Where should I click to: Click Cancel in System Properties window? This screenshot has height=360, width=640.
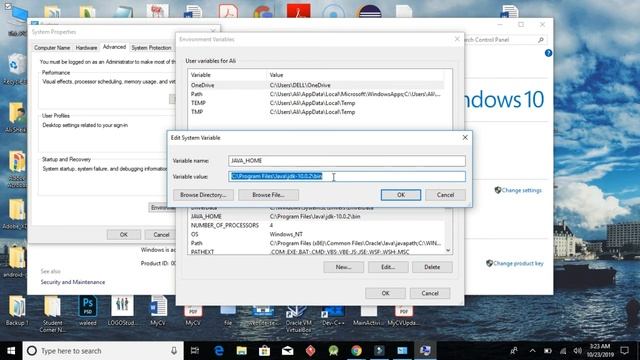click(161, 235)
